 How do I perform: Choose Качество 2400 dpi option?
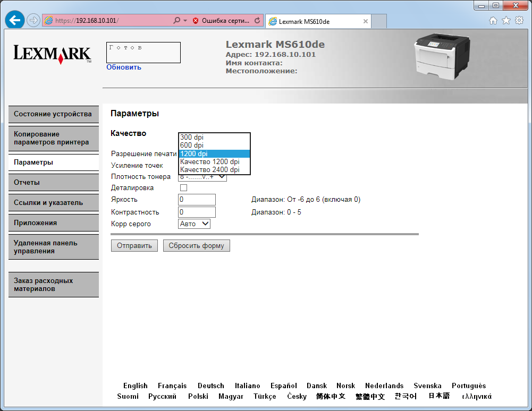pyautogui.click(x=214, y=170)
